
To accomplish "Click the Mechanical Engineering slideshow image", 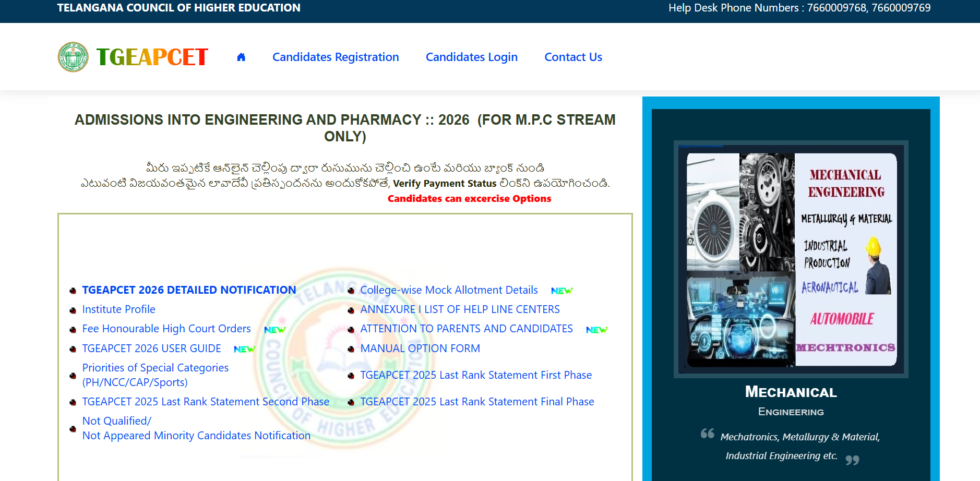I will [x=791, y=259].
